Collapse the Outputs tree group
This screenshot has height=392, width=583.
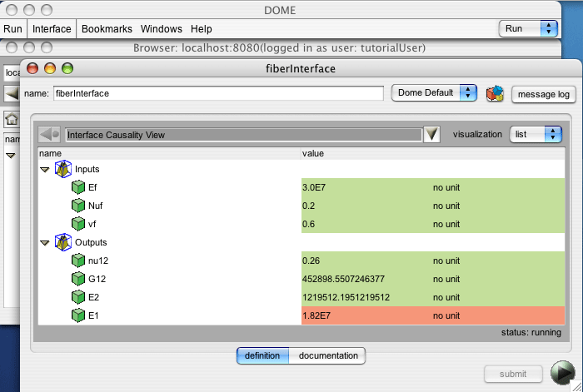(x=45, y=243)
